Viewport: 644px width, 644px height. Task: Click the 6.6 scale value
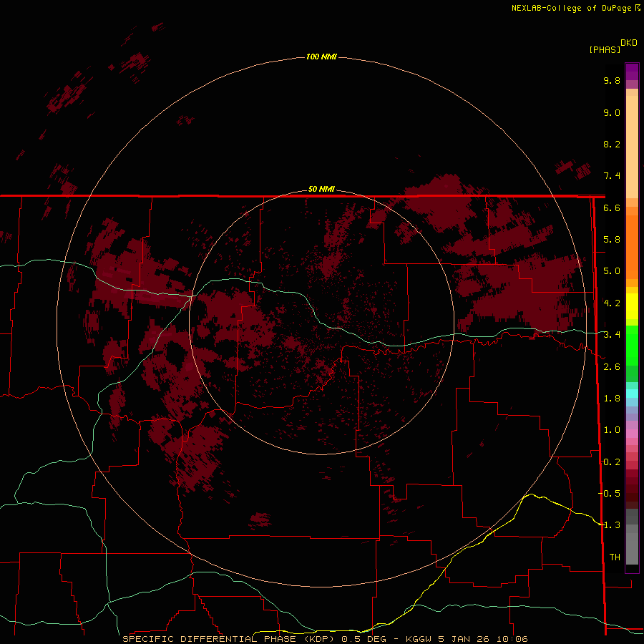[612, 208]
